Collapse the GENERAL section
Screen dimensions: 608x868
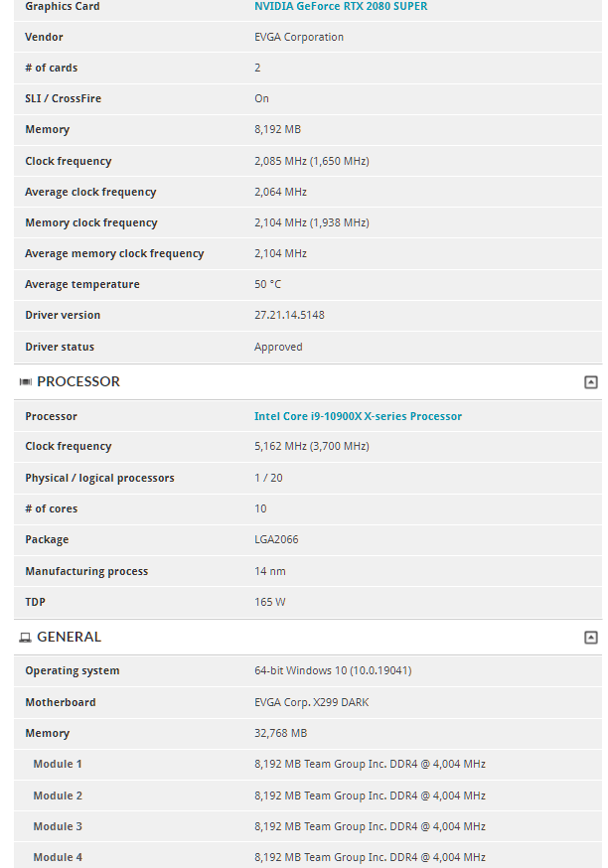591,638
